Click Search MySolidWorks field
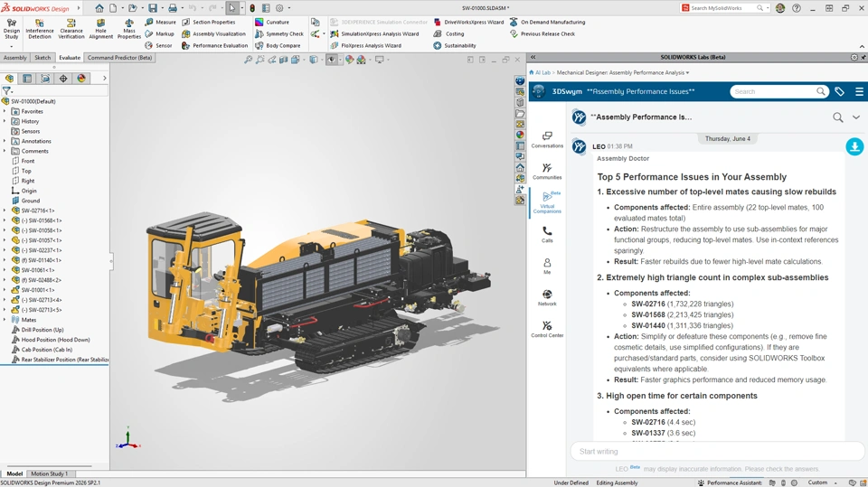868x487 pixels. tap(724, 8)
